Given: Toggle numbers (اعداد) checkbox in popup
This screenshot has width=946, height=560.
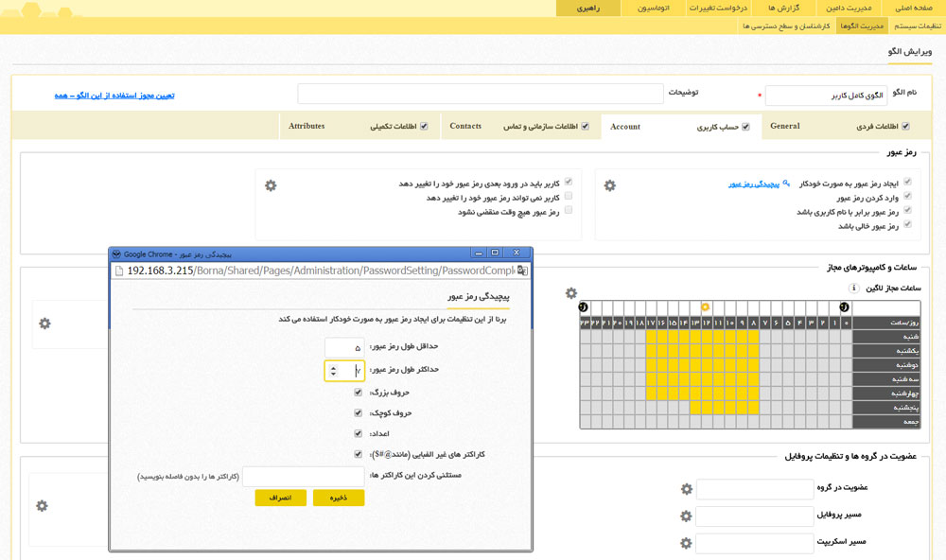Looking at the screenshot, I should (x=358, y=433).
